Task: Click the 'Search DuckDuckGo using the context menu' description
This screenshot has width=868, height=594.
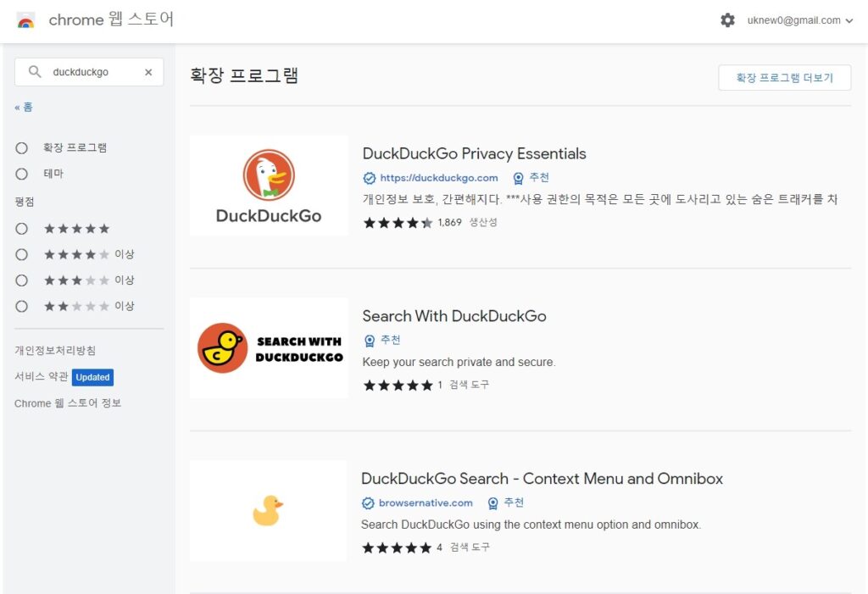Action: [x=531, y=525]
